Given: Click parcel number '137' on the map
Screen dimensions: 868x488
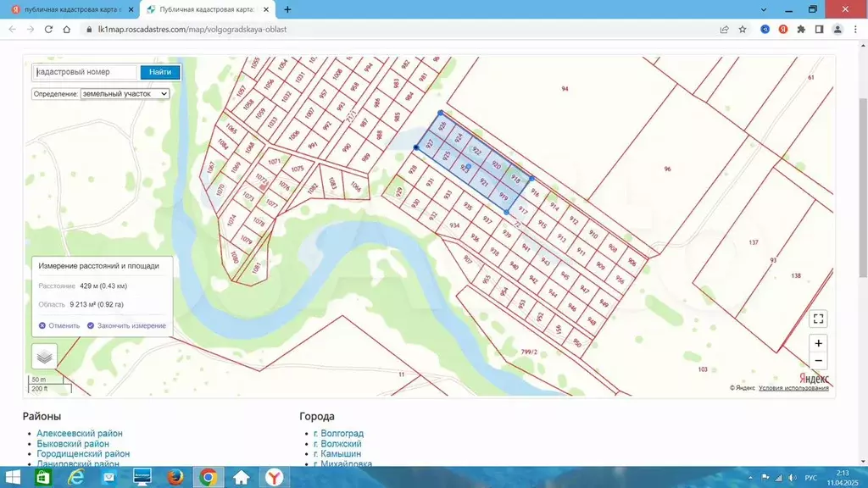Looking at the screenshot, I should click(x=754, y=242).
